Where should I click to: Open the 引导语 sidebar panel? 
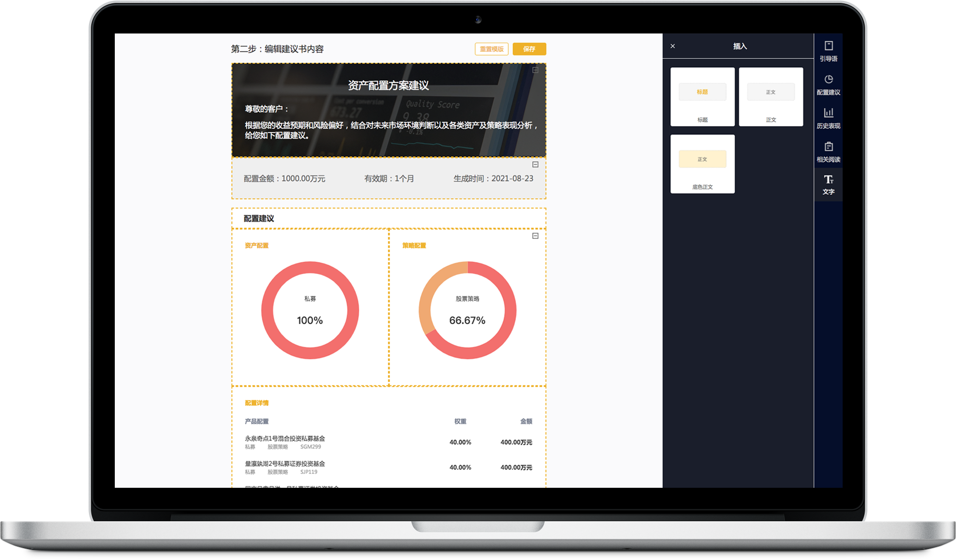828,51
